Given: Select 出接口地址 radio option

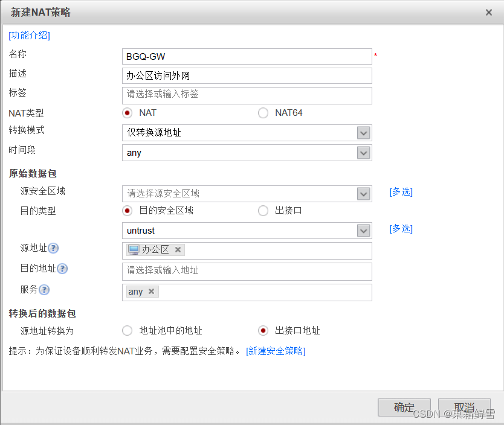Looking at the screenshot, I should 263,331.
